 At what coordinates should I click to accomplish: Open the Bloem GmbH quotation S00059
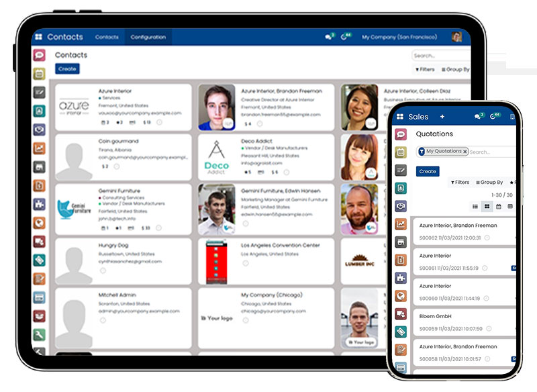click(465, 322)
